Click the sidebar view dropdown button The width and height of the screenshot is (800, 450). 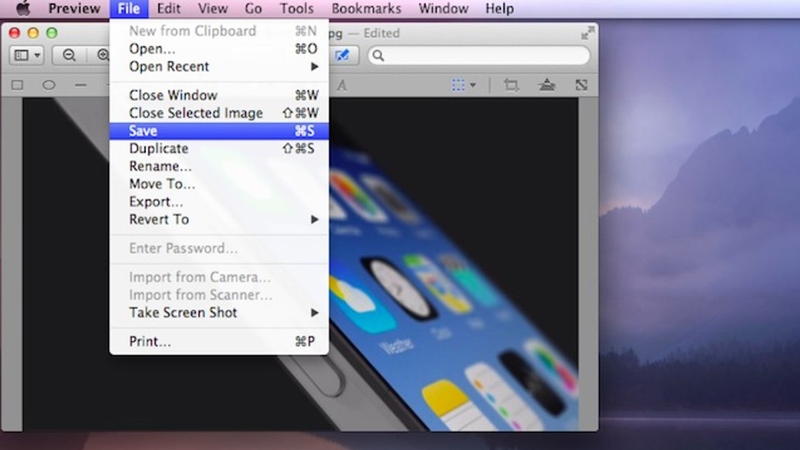[x=27, y=55]
